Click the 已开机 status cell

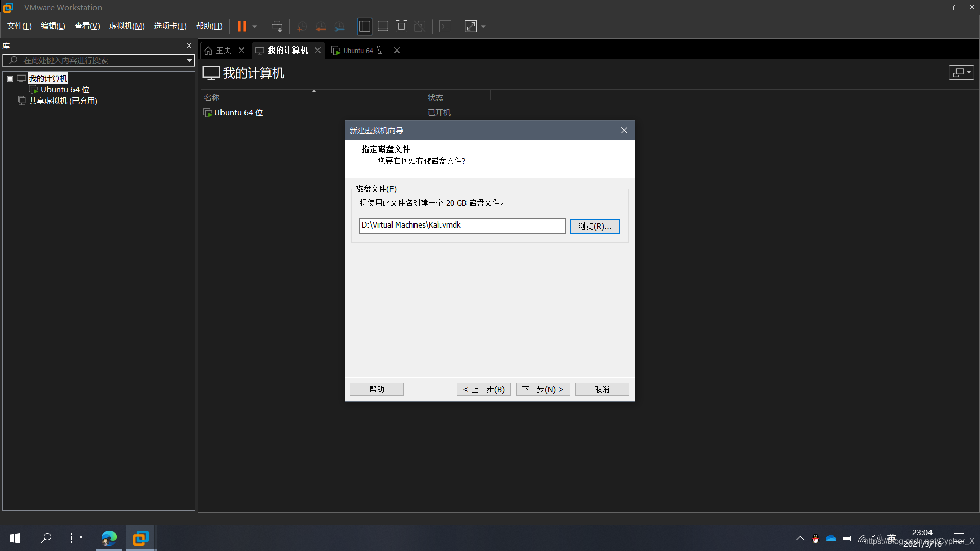click(439, 113)
